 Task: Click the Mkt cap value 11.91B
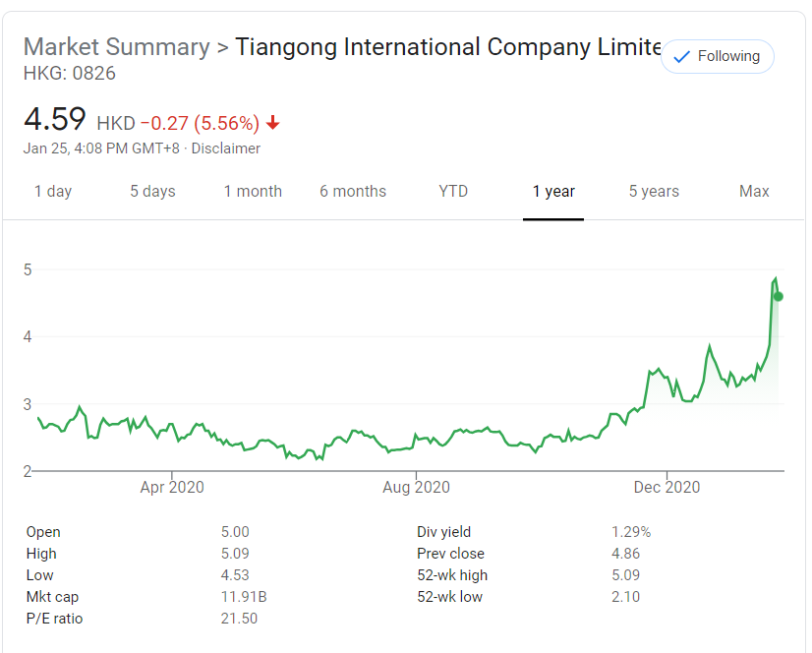point(244,597)
